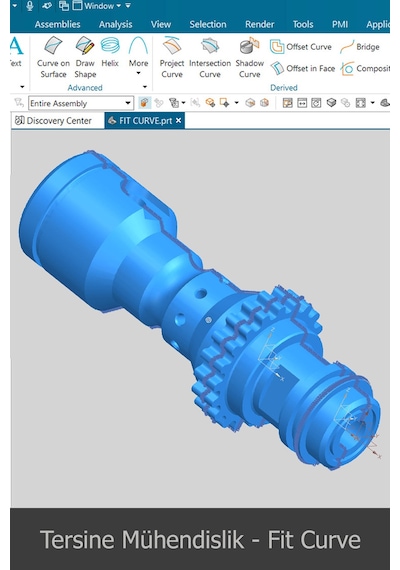
Task: Switch to the Selection ribbon tab
Action: click(x=208, y=24)
